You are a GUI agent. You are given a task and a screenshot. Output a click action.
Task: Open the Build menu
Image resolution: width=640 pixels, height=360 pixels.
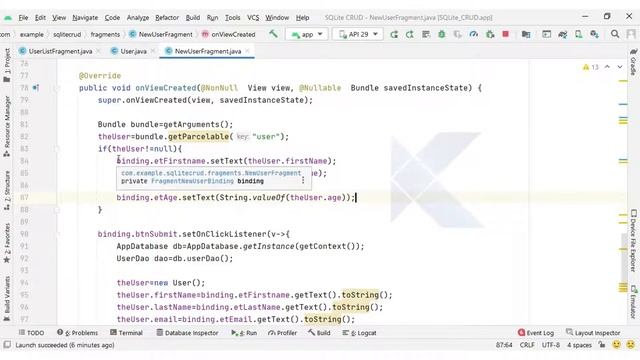coord(193,18)
